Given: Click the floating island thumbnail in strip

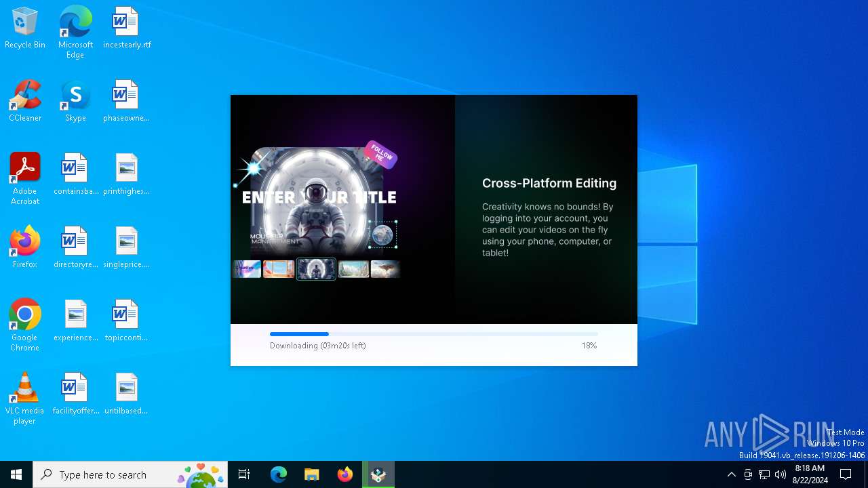Looking at the screenshot, I should click(x=385, y=269).
